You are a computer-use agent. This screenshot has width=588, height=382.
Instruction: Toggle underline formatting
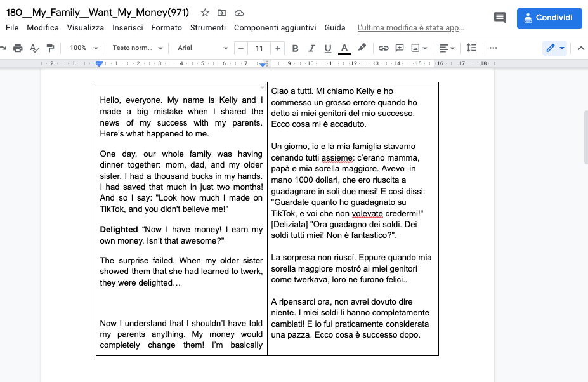[328, 48]
